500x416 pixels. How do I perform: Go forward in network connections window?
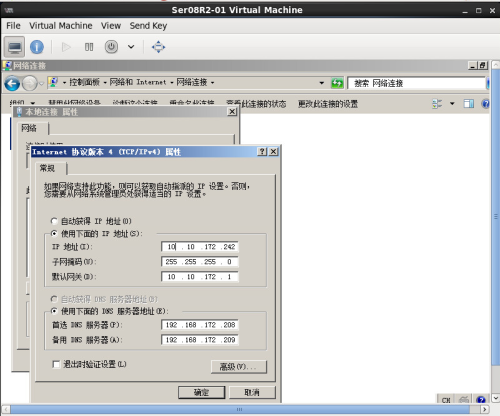[30, 83]
